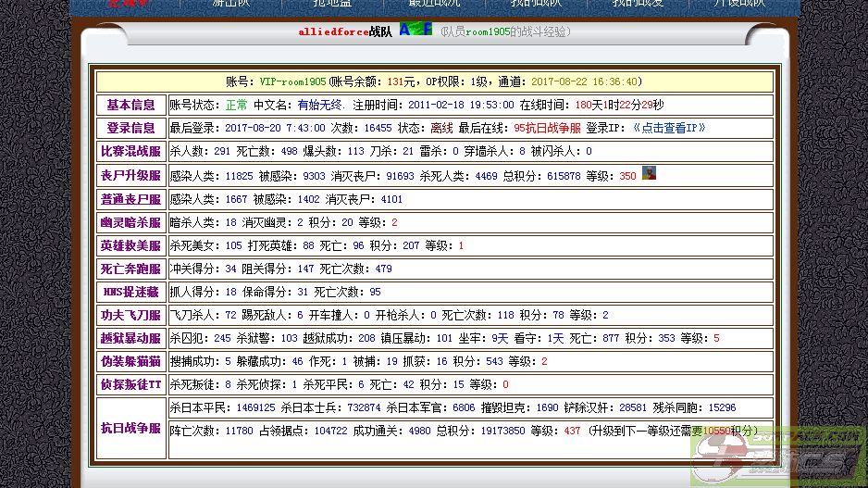Click the 死亡数 value 498
This screenshot has width=868, height=488.
click(x=289, y=151)
